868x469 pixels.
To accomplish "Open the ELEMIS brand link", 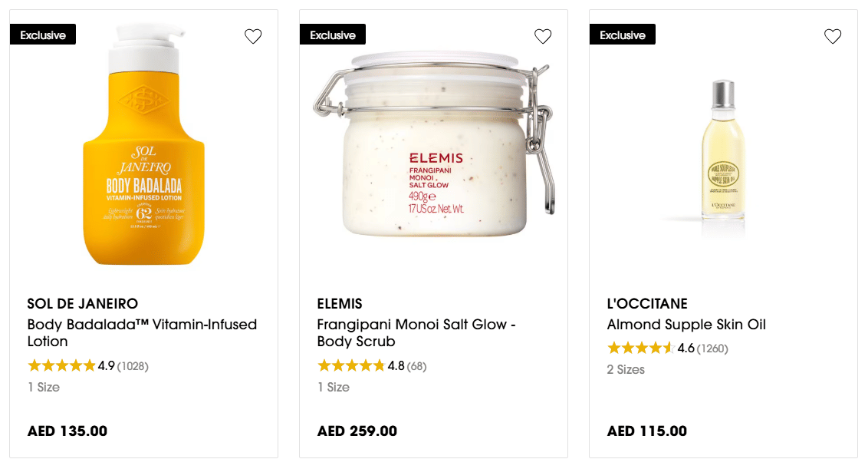I will tap(340, 304).
